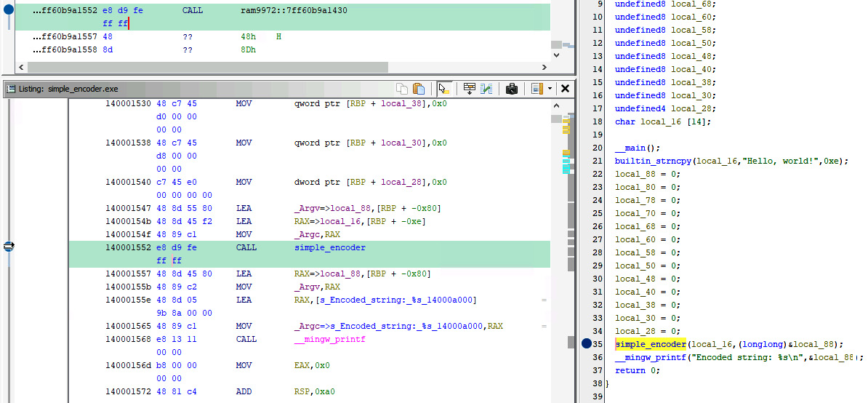Image resolution: width=868 pixels, height=403 pixels.
Task: Click address ...ff60b9a1557 in upper listing
Action: coord(65,36)
